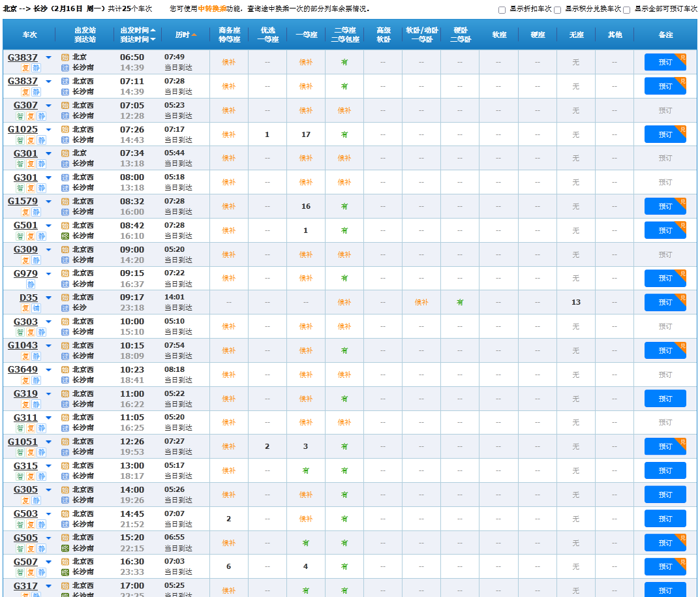Click the 智 badge under train G307
The image size is (700, 597).
coord(20,116)
